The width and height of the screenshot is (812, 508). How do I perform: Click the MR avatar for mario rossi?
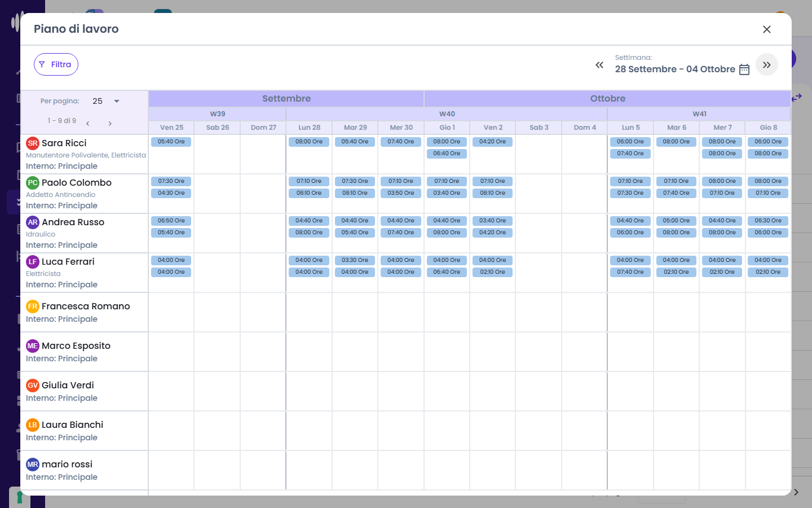(x=33, y=464)
